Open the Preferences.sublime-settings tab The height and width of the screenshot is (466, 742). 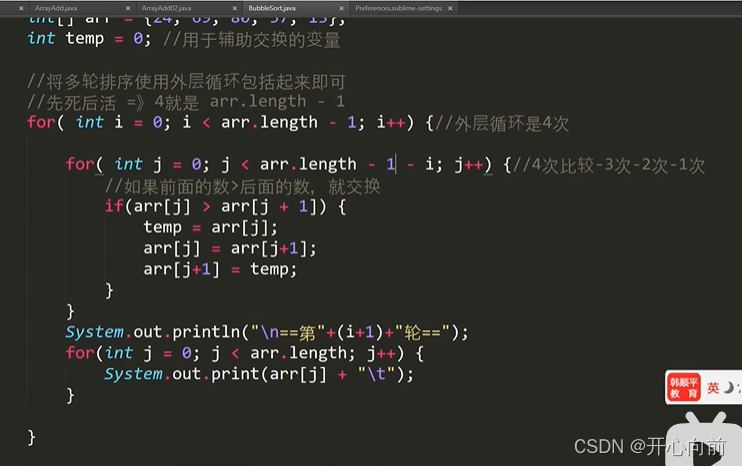[398, 8]
